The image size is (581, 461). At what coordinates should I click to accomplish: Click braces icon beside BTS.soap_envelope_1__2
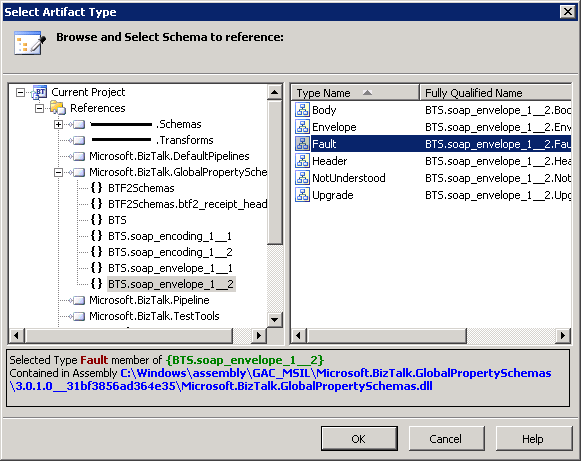(x=96, y=284)
